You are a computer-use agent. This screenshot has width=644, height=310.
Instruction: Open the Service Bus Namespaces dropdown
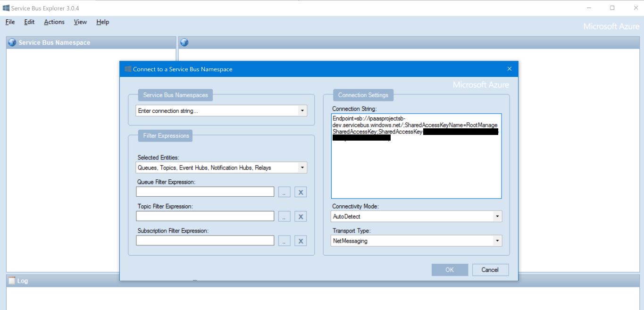point(302,111)
